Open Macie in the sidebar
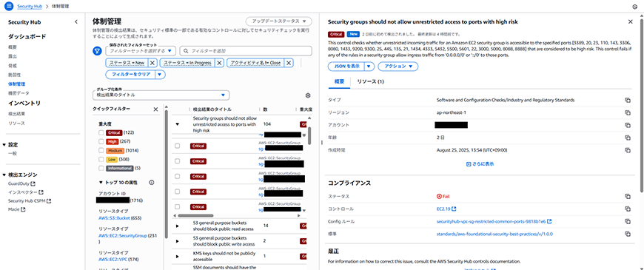The height and width of the screenshot is (270, 644). click(x=16, y=209)
